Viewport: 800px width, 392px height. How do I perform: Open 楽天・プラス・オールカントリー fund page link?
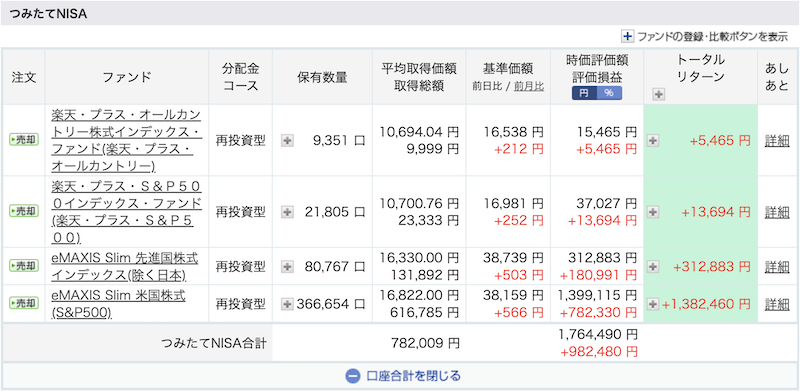point(126,140)
